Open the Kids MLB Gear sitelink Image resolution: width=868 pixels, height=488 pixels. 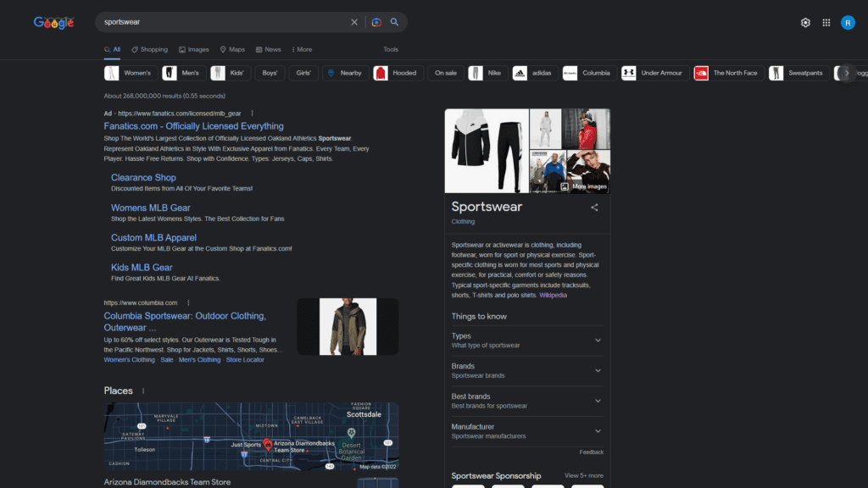[x=142, y=268]
